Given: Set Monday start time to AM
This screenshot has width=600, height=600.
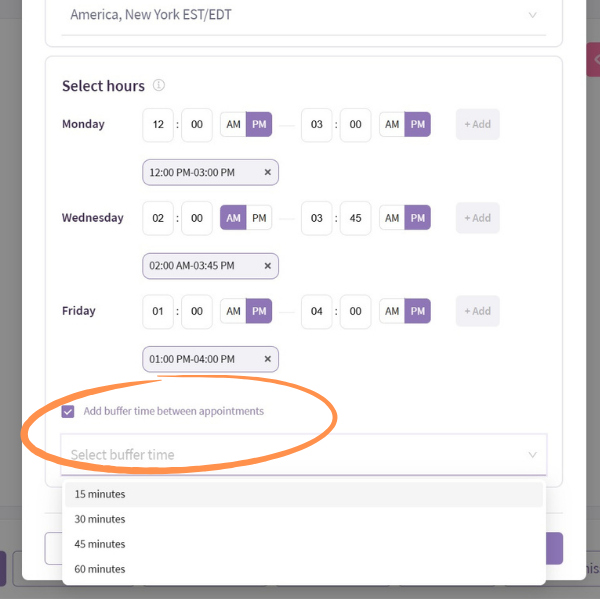Looking at the screenshot, I should pos(233,125).
